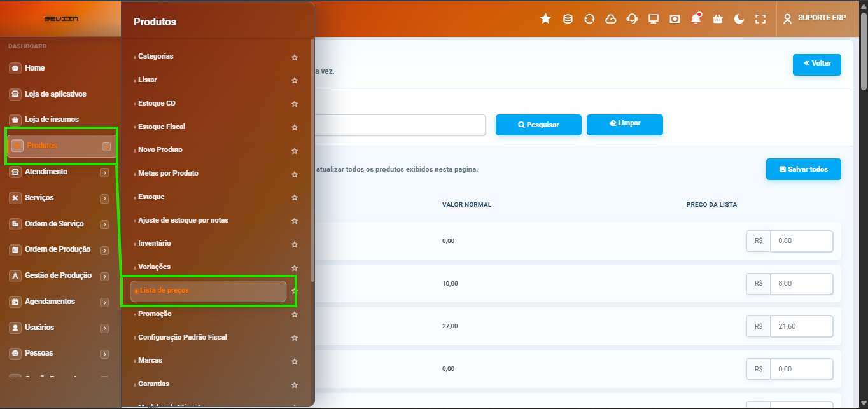Click the shopping basket icon
The height and width of the screenshot is (409, 868).
pos(718,18)
